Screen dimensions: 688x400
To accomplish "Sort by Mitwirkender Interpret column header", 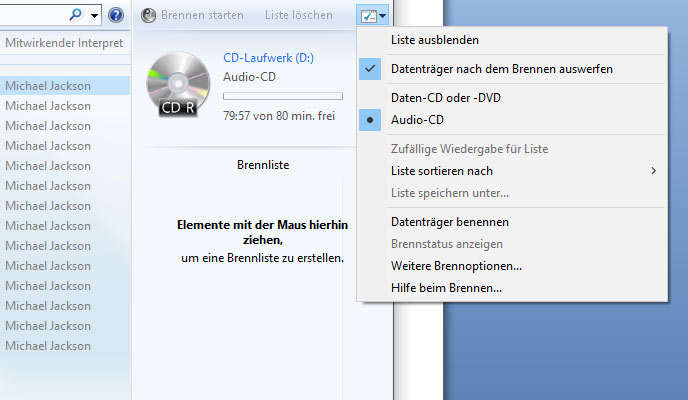I will (64, 44).
